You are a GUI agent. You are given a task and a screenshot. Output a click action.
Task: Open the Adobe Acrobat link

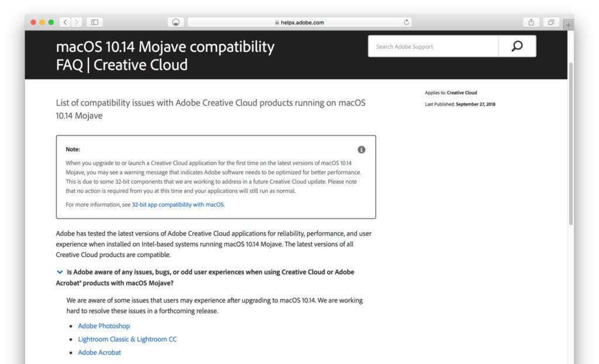click(x=99, y=352)
